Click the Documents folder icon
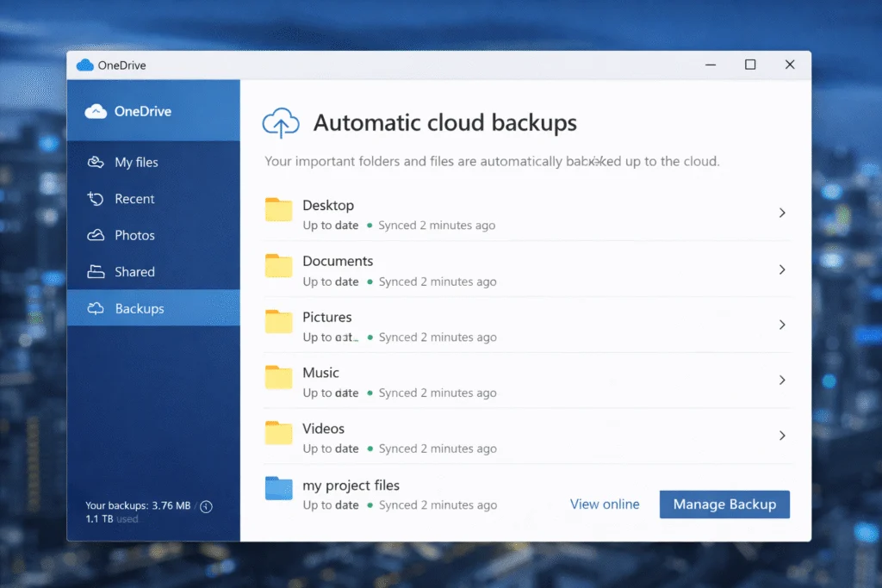The height and width of the screenshot is (588, 882). [277, 269]
